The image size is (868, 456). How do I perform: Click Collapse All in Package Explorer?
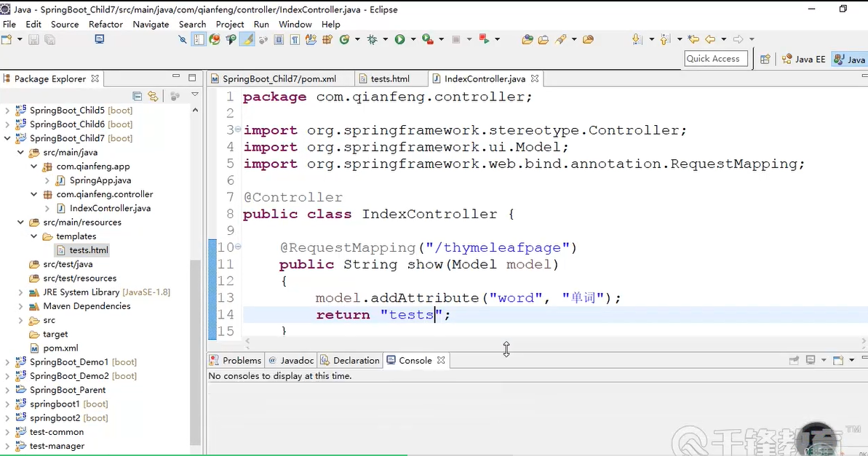click(138, 96)
